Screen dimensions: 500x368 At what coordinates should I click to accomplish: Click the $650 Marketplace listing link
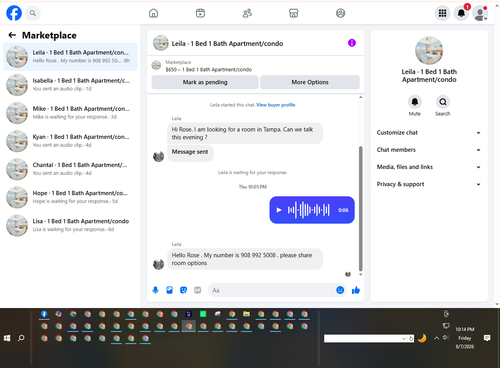coord(209,70)
